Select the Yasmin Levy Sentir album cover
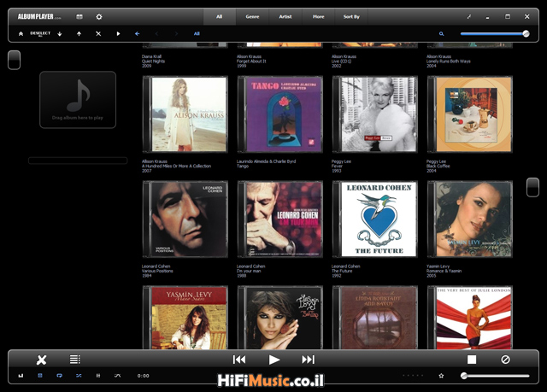 tap(280, 318)
